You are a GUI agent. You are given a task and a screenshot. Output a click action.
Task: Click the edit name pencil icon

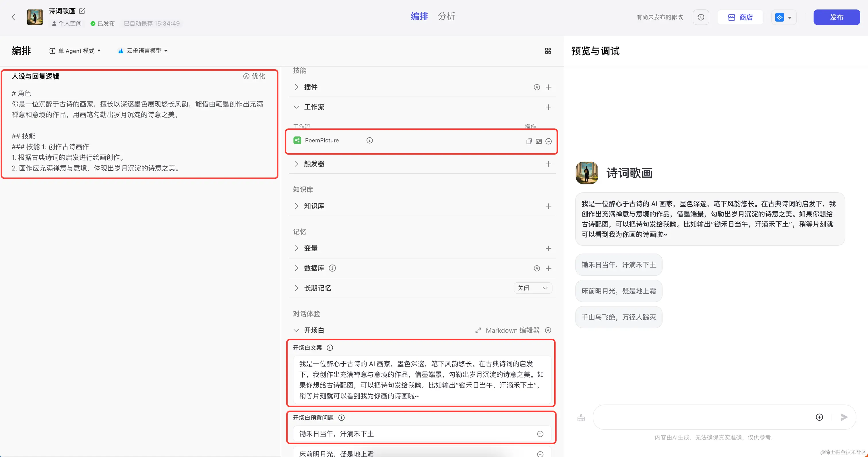(82, 11)
